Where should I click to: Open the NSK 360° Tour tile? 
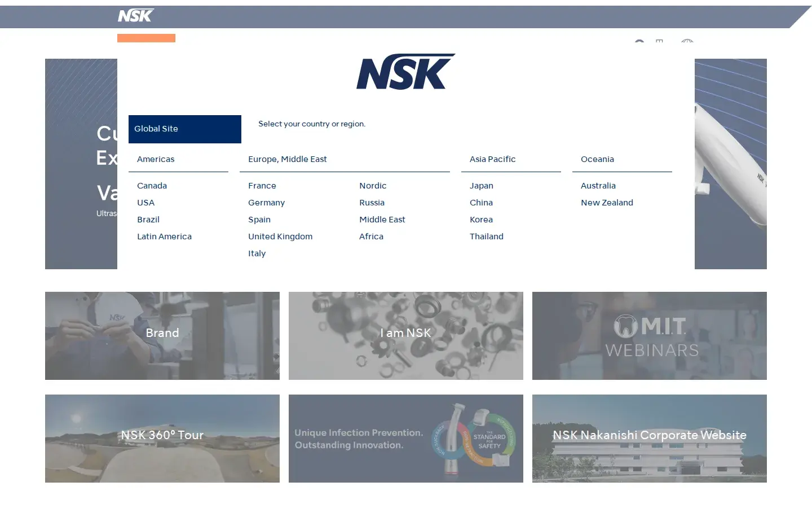tap(162, 439)
